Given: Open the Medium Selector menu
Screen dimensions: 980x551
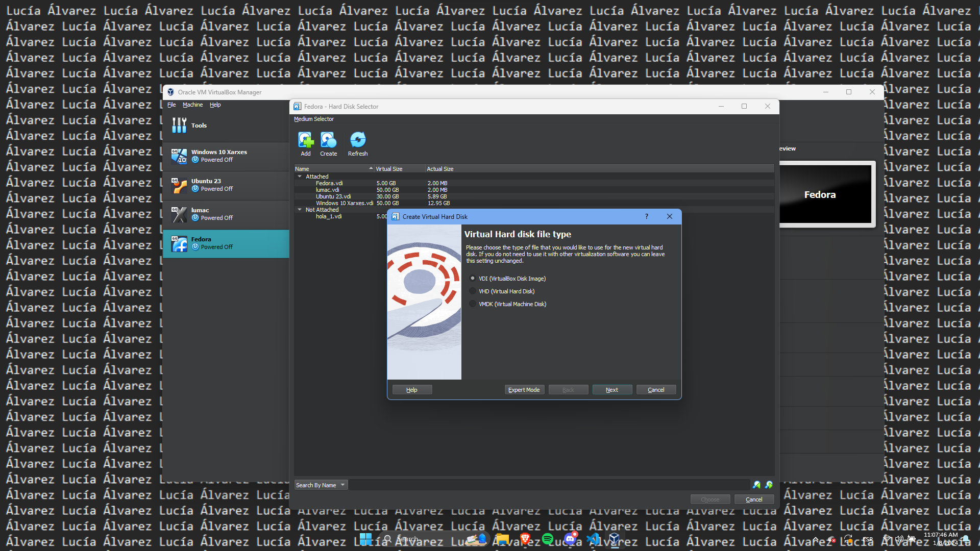Looking at the screenshot, I should pos(314,119).
